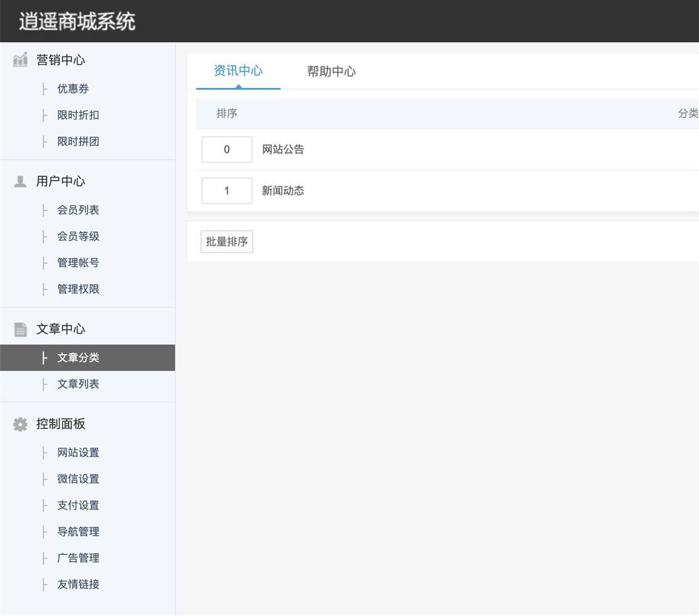Go to 优惠券 in the sidebar

(73, 89)
